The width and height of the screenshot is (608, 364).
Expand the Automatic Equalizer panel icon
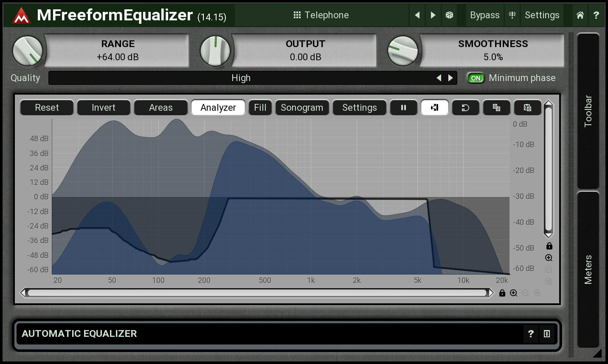pos(547,334)
